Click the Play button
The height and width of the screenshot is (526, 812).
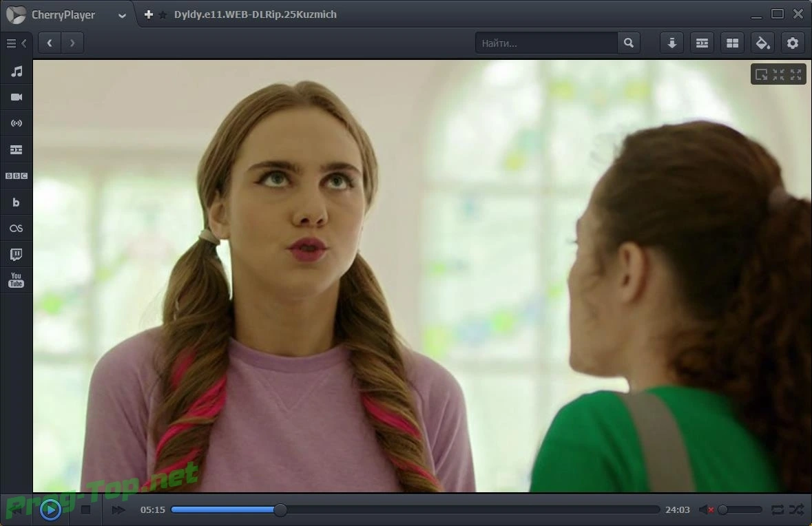coord(51,510)
